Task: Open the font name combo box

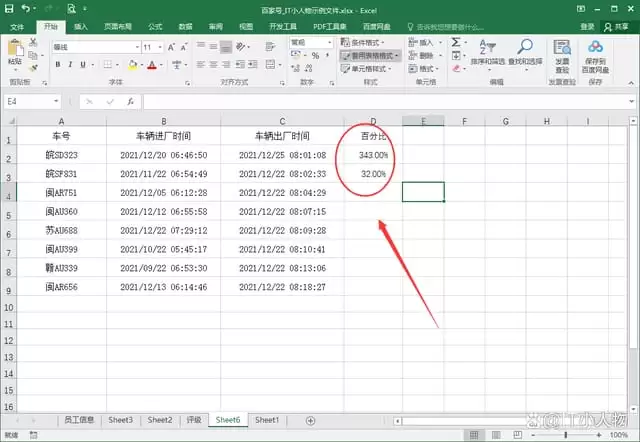Action: pos(96,47)
